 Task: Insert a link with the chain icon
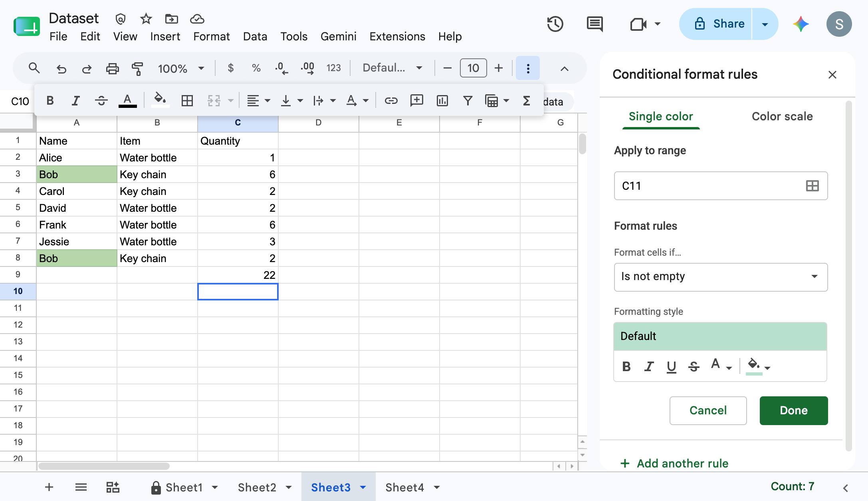click(391, 101)
